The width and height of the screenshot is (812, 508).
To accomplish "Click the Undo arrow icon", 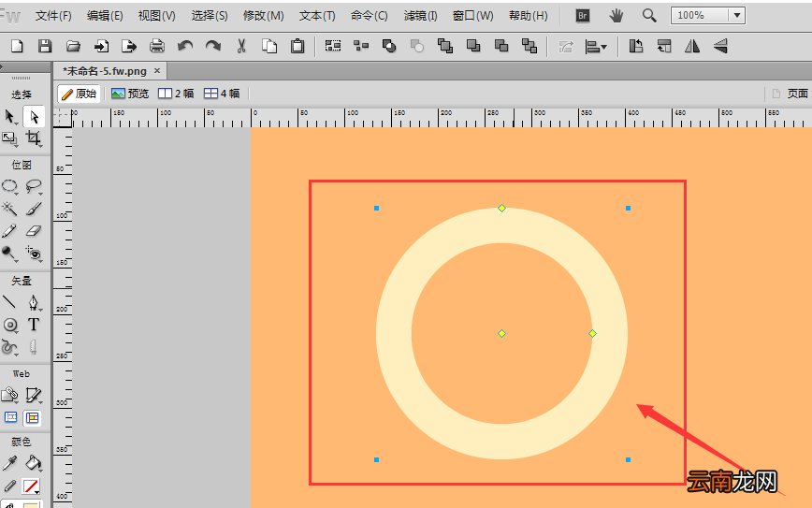I will click(x=185, y=47).
